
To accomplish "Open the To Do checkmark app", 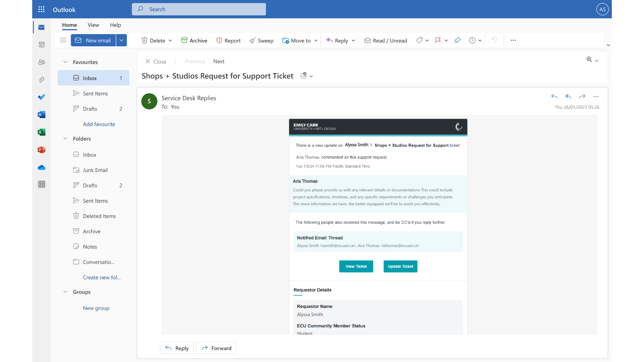I will pos(42,97).
